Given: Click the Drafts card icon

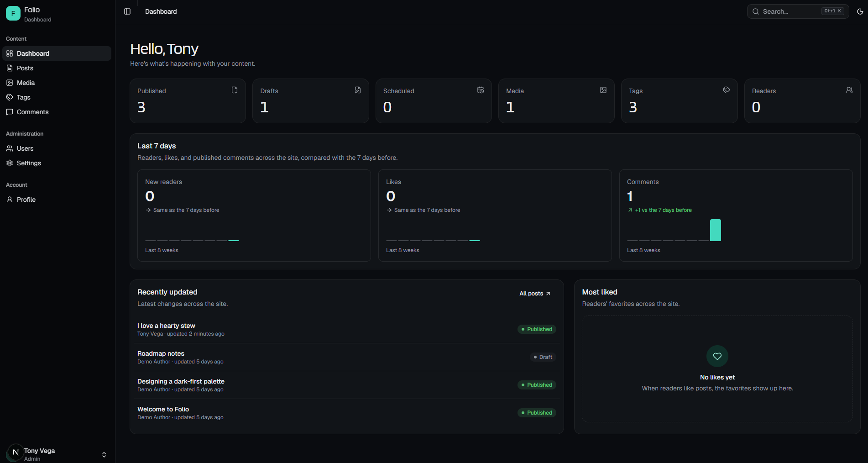Looking at the screenshot, I should [x=358, y=90].
